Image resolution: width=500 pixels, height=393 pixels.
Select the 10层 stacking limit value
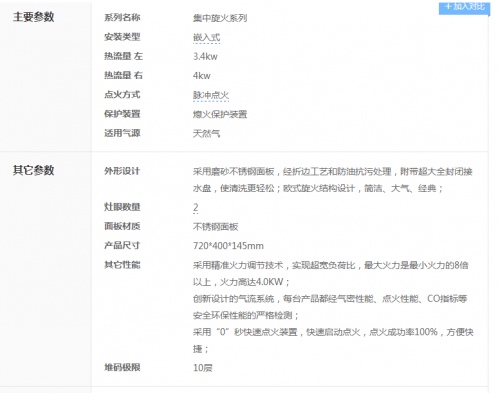(203, 368)
